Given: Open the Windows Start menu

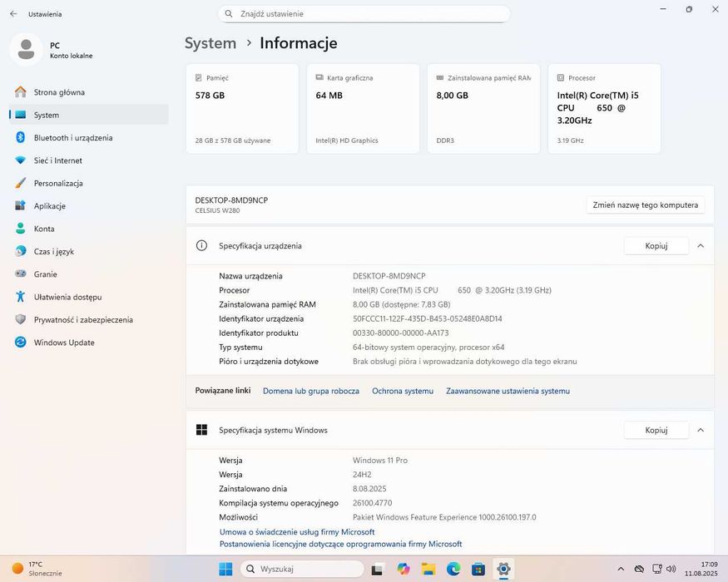Looking at the screenshot, I should point(225,569).
